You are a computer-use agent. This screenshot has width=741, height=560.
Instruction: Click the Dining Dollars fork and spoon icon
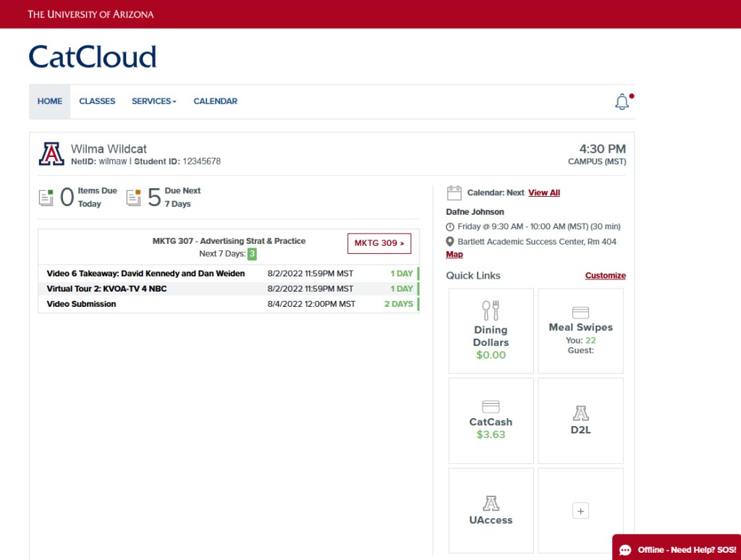point(491,310)
